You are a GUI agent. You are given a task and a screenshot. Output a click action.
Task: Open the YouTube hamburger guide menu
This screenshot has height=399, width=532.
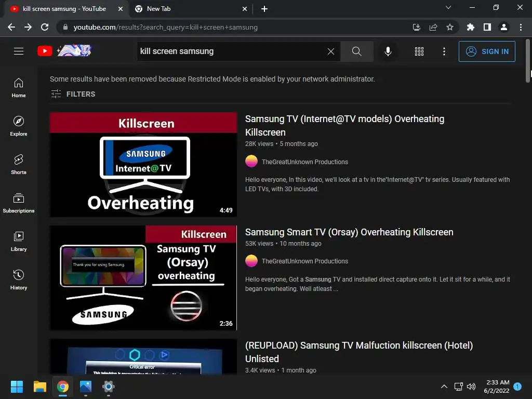[x=19, y=51]
